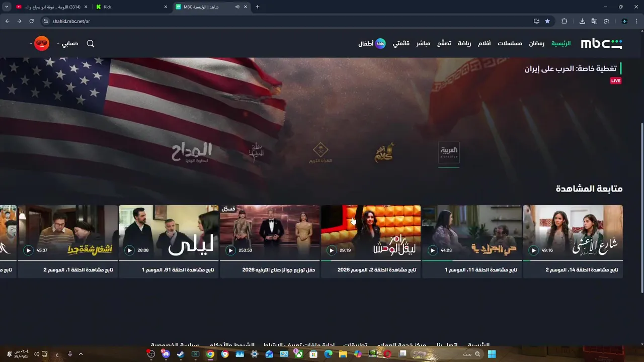Click play icon on 29:19 card
644x362 pixels.
pyautogui.click(x=331, y=250)
